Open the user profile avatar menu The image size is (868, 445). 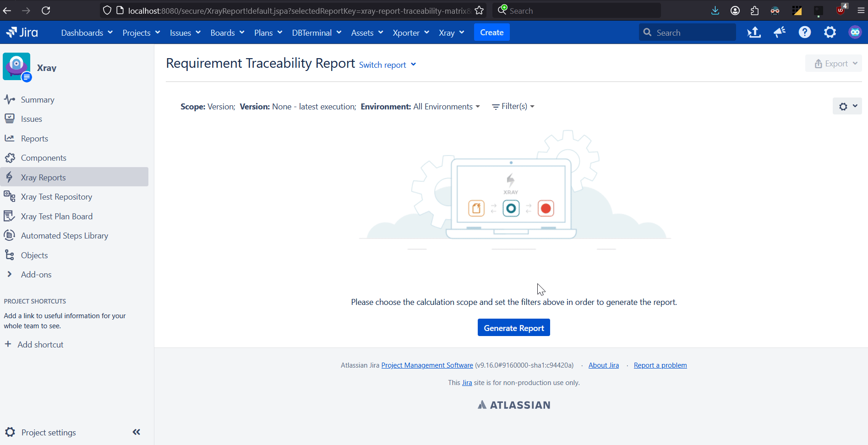(x=855, y=33)
